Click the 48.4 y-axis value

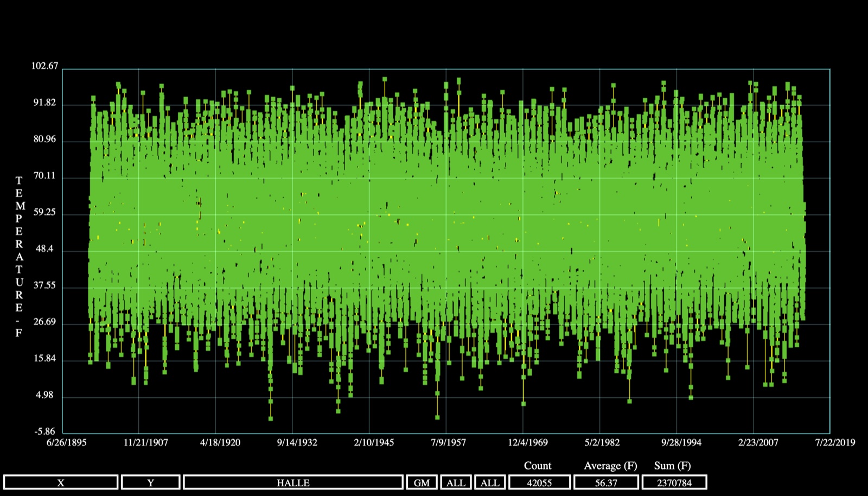(44, 249)
